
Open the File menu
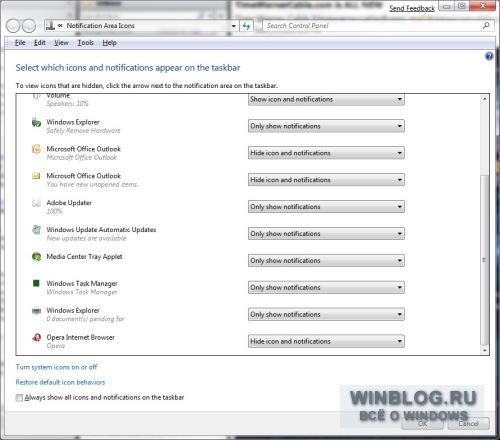tap(20, 43)
